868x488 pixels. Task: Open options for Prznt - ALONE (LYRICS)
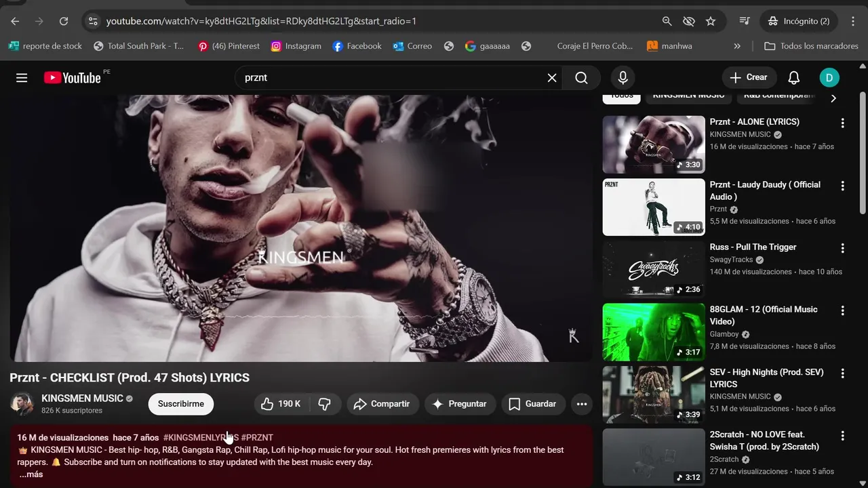tap(843, 123)
